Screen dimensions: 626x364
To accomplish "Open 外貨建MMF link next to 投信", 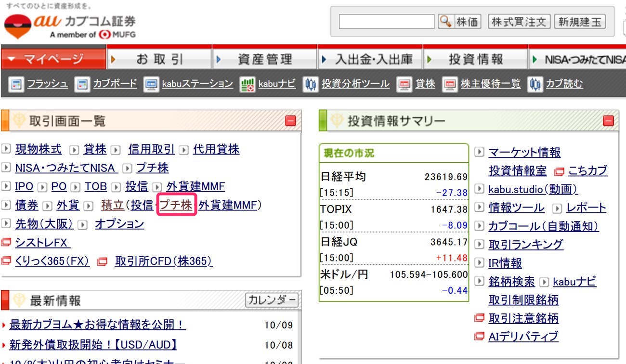I will [196, 187].
